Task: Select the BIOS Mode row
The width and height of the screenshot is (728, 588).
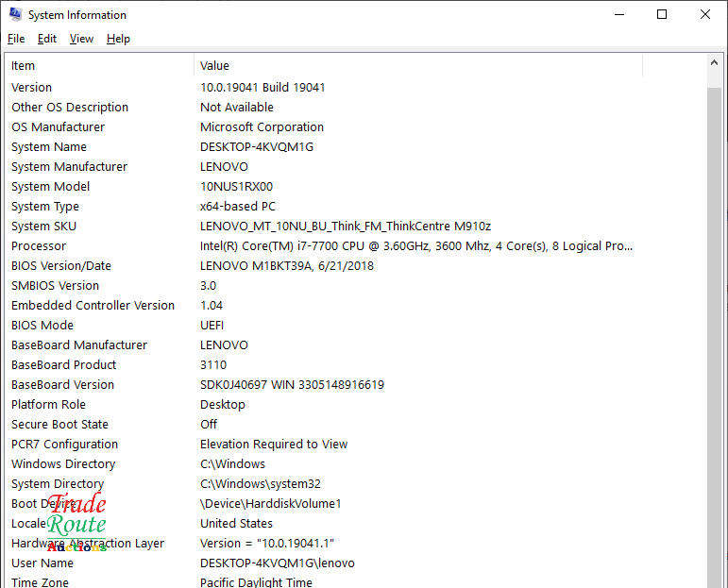Action: pyautogui.click(x=42, y=326)
